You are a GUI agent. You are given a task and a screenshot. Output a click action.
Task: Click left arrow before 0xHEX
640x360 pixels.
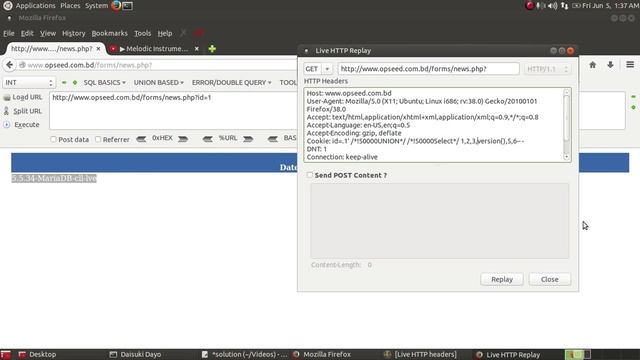[141, 139]
